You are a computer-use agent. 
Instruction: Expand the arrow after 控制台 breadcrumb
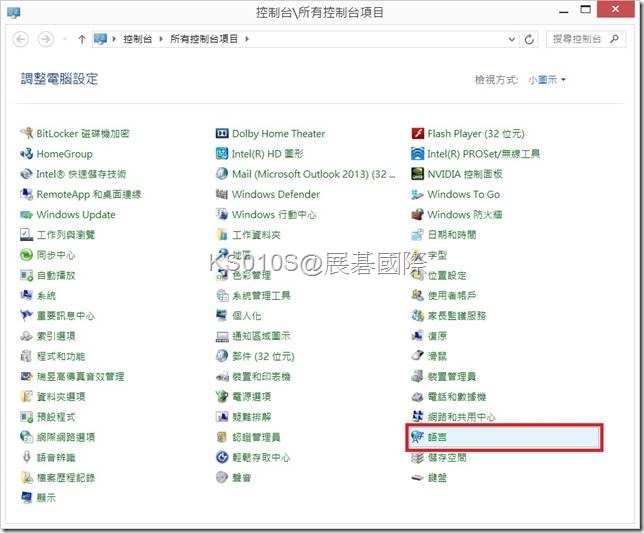tap(161, 39)
